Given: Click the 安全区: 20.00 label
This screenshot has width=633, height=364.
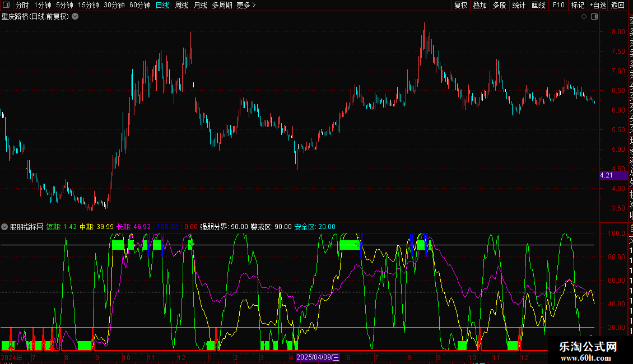Looking at the screenshot, I should pos(315,227).
